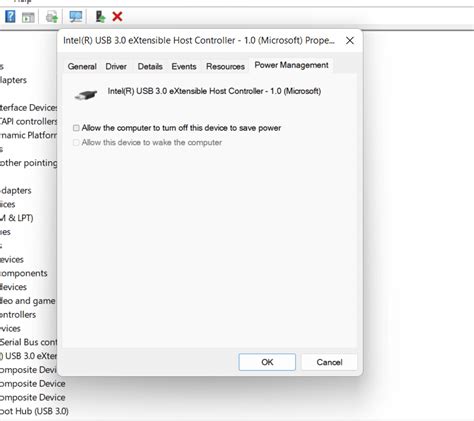Toggle Allow this device to wake the computer
Image resolution: width=474 pixels, height=421 pixels.
point(76,143)
